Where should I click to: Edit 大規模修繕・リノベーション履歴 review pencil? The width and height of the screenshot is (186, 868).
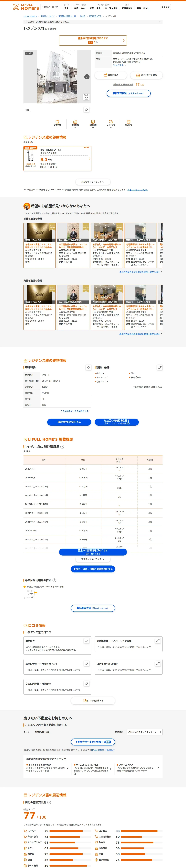(158, 641)
